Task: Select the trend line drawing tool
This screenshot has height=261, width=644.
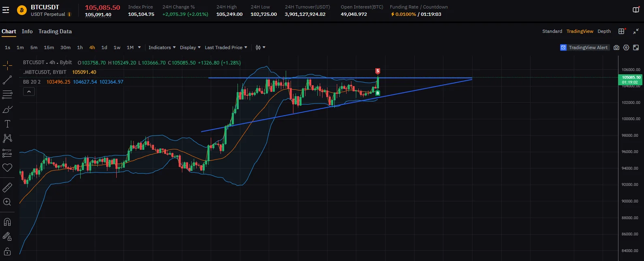Action: pyautogui.click(x=7, y=80)
